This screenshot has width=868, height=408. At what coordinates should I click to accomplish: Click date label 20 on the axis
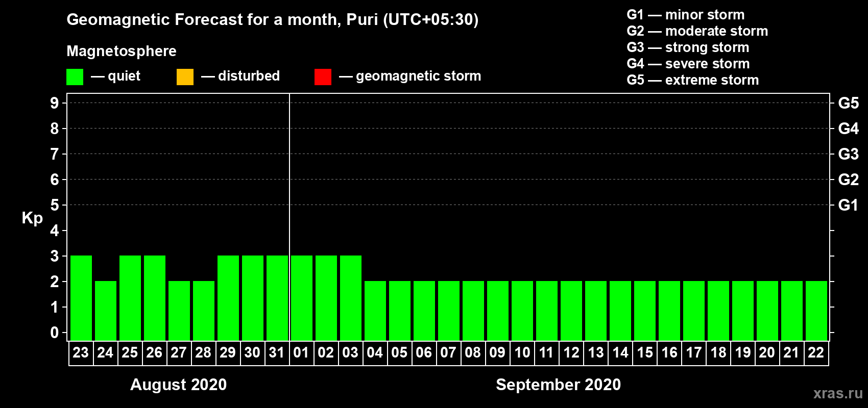pos(767,353)
